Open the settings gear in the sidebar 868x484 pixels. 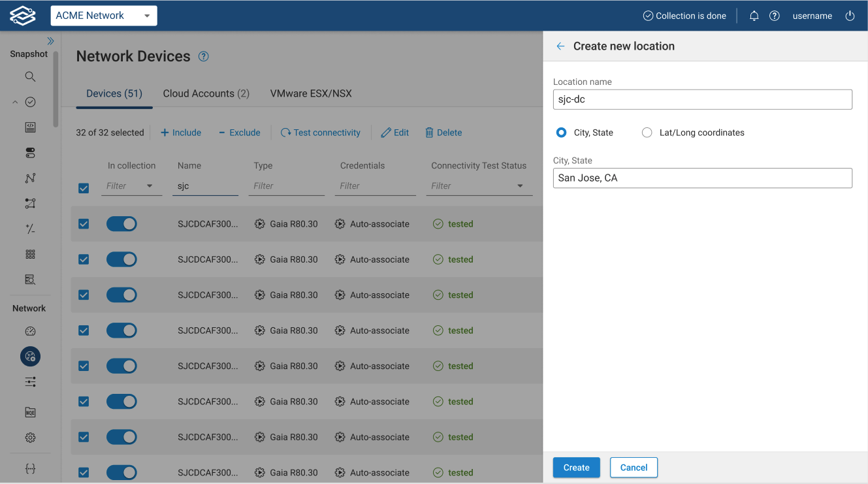pos(30,438)
